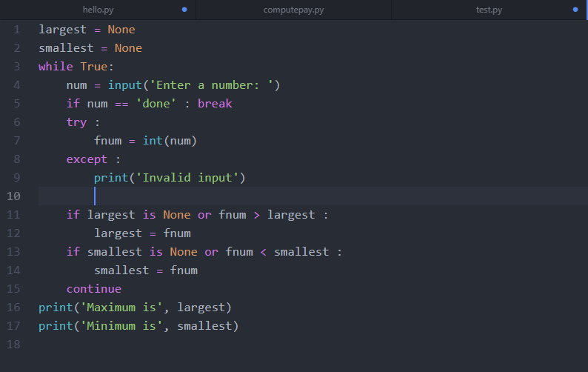Click the 'done' string on line 5
588x372 pixels.
point(156,104)
